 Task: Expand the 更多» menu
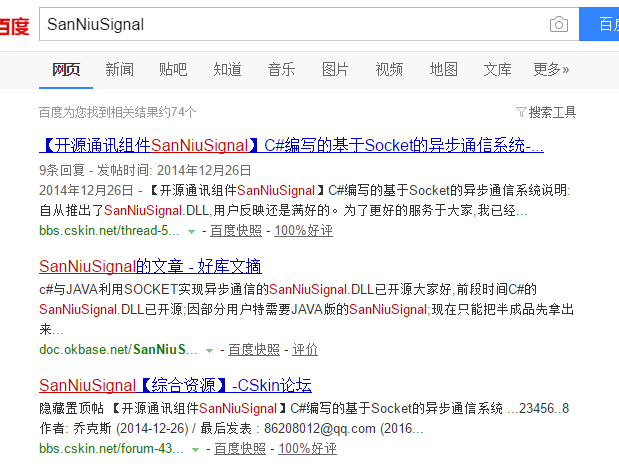pos(551,69)
